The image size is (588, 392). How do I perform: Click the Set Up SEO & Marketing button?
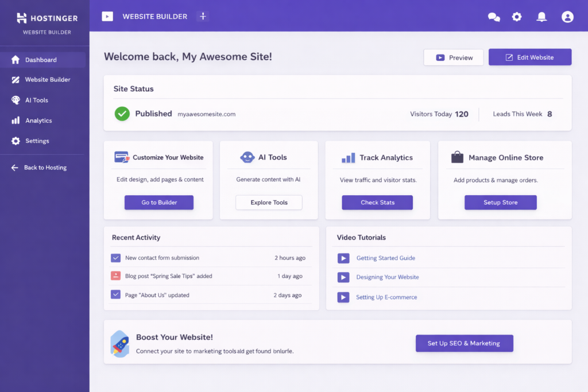(464, 343)
